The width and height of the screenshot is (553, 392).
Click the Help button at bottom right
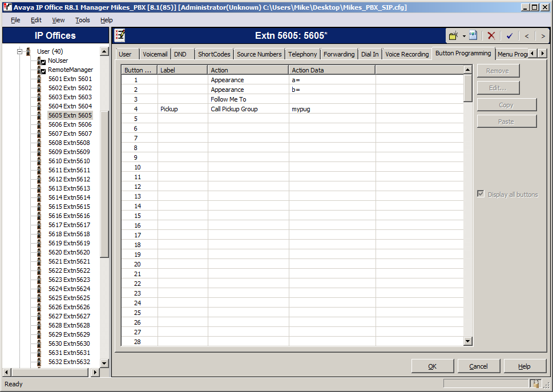[524, 367]
